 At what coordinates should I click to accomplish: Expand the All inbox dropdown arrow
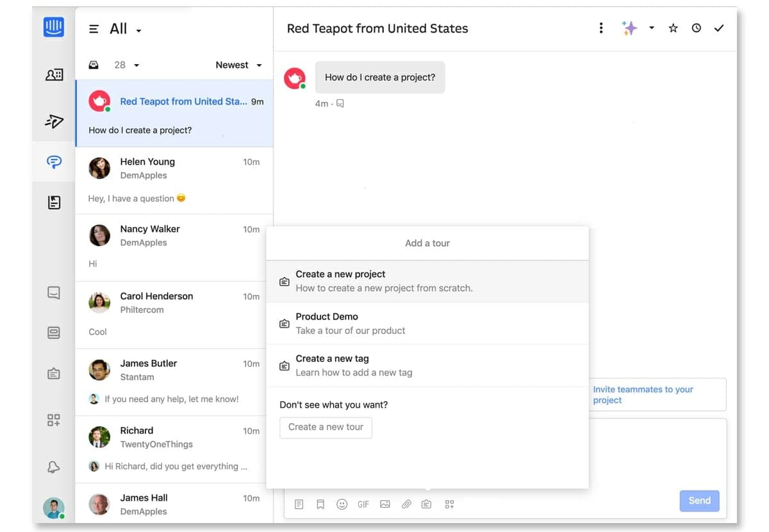(x=138, y=30)
